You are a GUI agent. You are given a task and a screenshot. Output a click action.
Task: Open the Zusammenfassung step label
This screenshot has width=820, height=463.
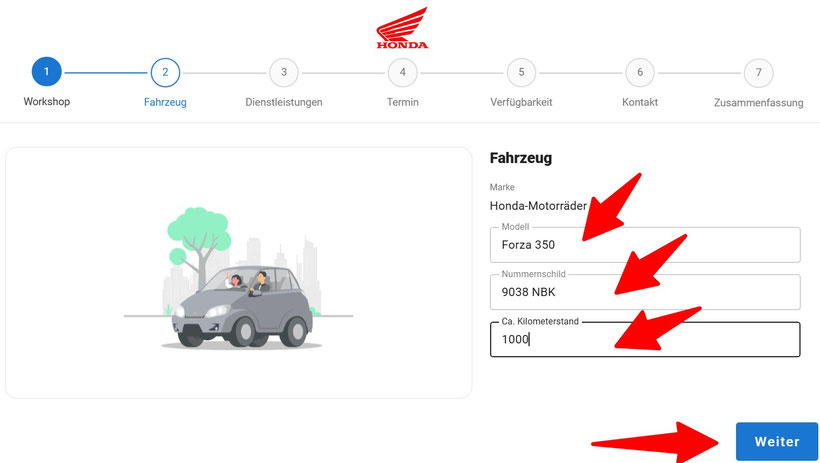point(759,103)
